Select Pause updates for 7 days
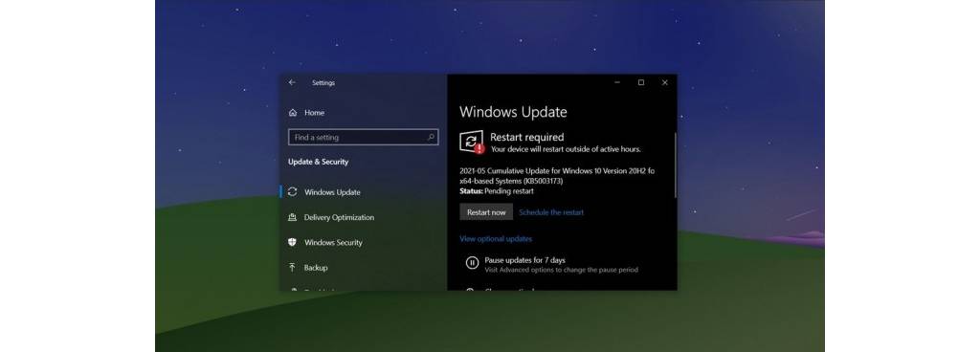980x352 pixels. [x=525, y=260]
